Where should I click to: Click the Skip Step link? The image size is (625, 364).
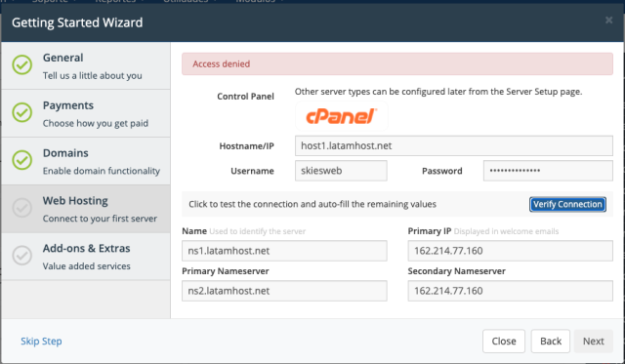pyautogui.click(x=41, y=342)
